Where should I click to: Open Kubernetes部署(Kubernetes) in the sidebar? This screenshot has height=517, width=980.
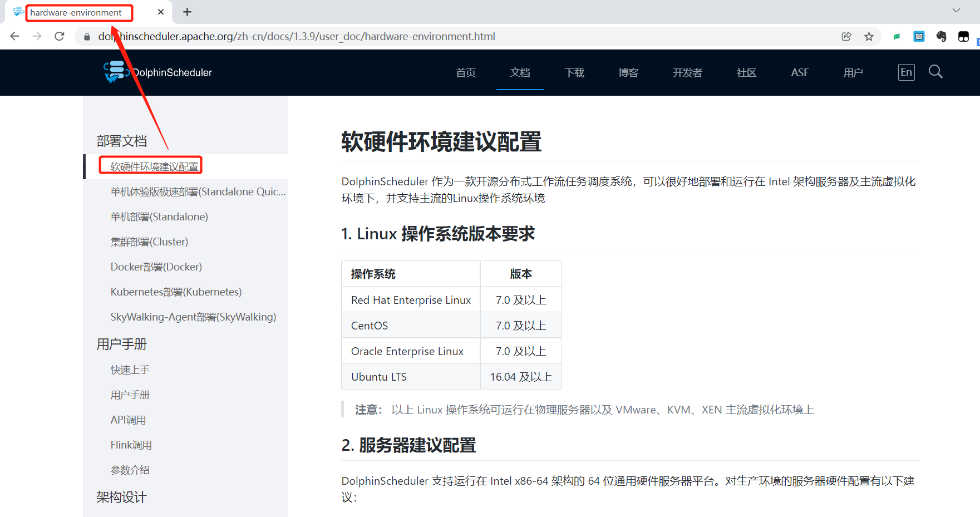tap(176, 292)
